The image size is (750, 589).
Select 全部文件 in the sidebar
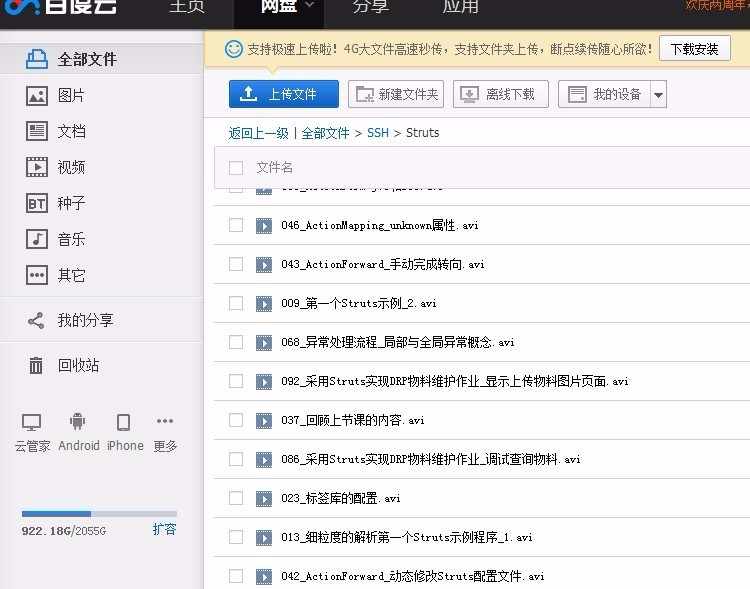click(102, 59)
